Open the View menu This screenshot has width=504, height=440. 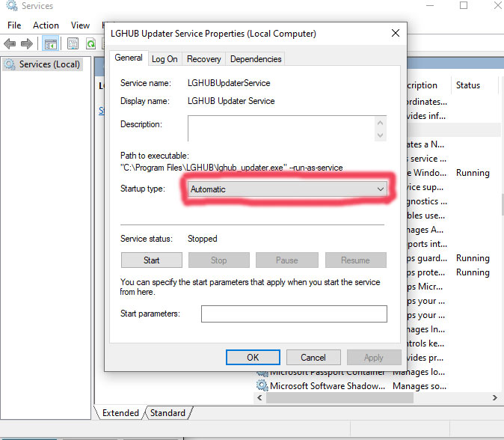(x=80, y=25)
